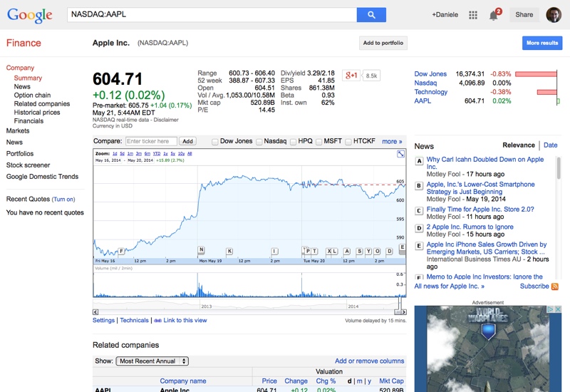Open Why Carl Icahn Doubled Down article
Image resolution: width=570 pixels, height=392 pixels.
(x=485, y=163)
